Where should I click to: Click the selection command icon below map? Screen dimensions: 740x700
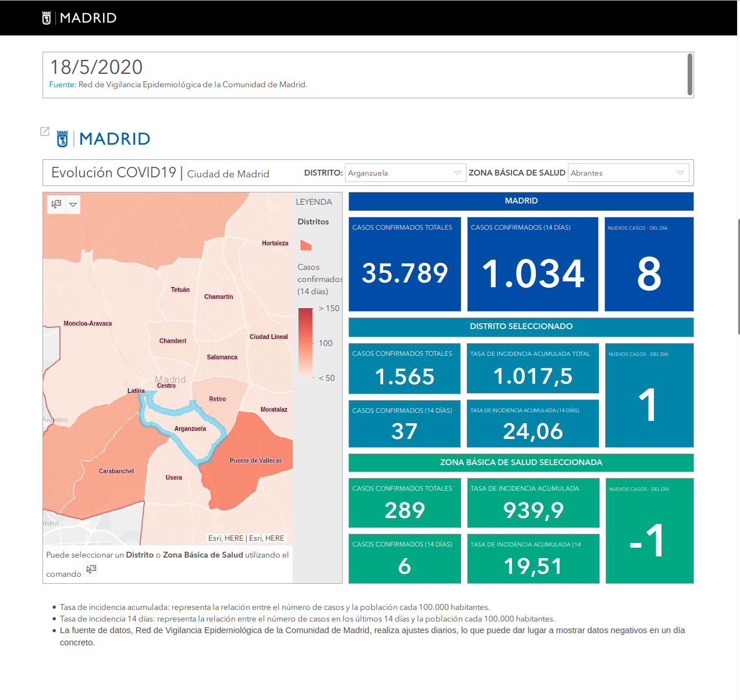tap(91, 569)
